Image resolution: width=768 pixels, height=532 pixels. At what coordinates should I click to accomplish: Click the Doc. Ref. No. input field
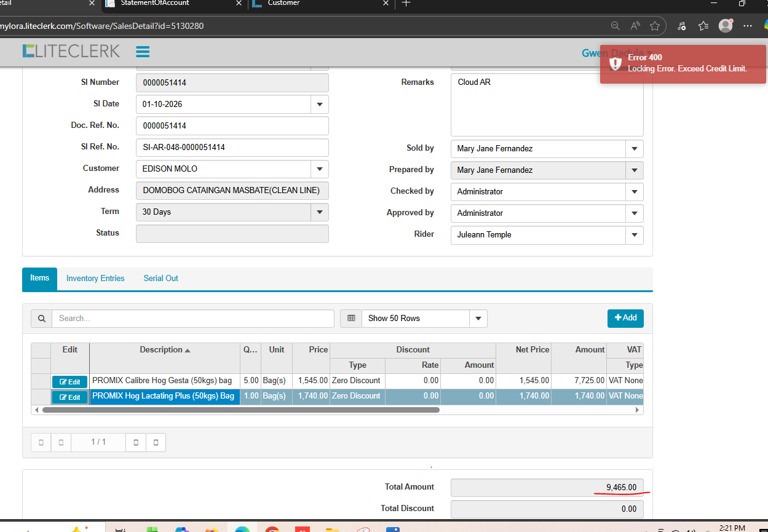pos(232,126)
